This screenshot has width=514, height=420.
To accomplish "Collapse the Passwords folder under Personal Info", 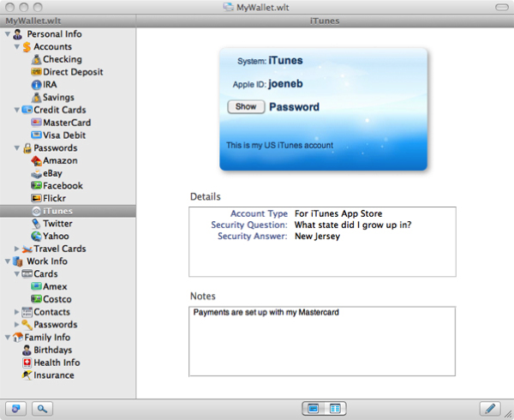I will [x=17, y=148].
